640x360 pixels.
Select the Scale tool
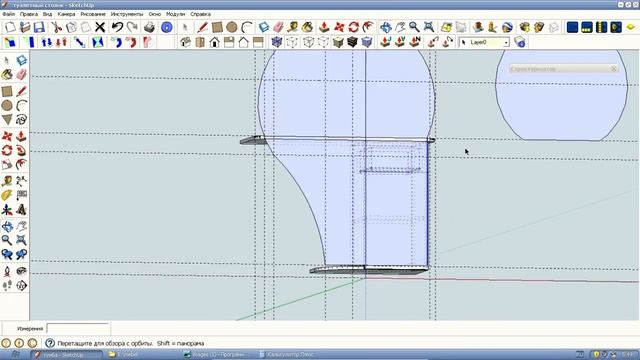coord(7,164)
